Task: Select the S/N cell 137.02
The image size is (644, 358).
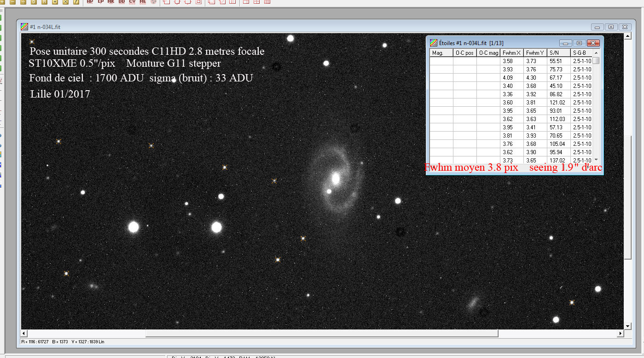Action: [559, 160]
